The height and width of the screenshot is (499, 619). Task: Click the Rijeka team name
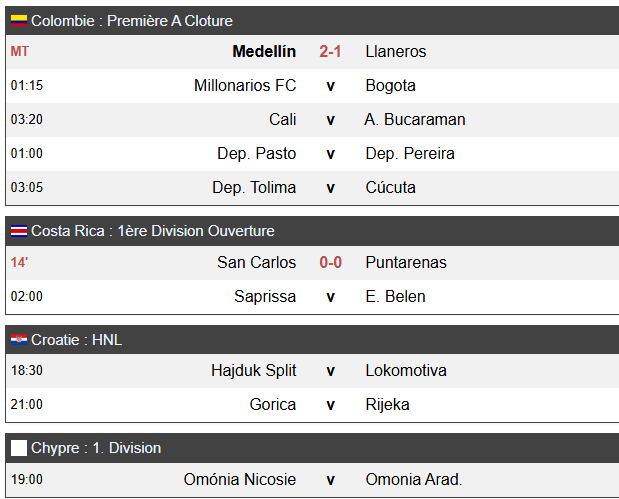click(387, 405)
